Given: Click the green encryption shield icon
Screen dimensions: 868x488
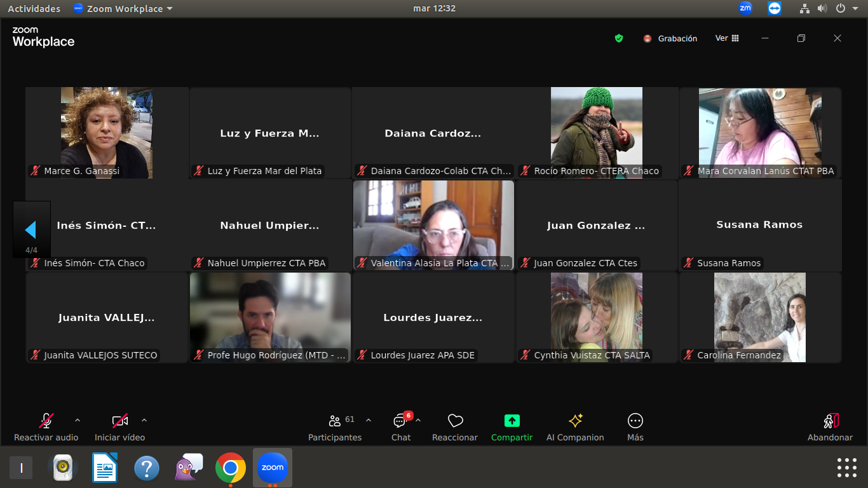Looking at the screenshot, I should pyautogui.click(x=619, y=38).
